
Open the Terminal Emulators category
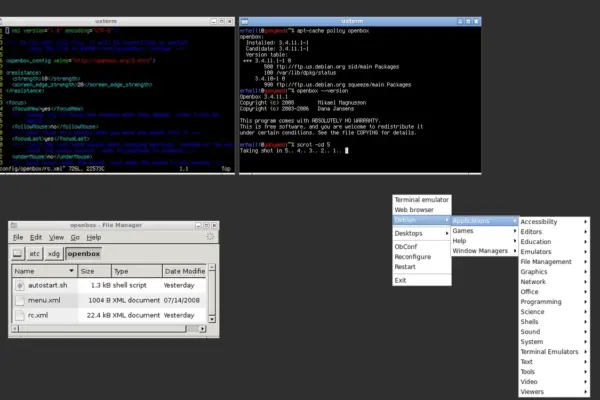point(554,351)
